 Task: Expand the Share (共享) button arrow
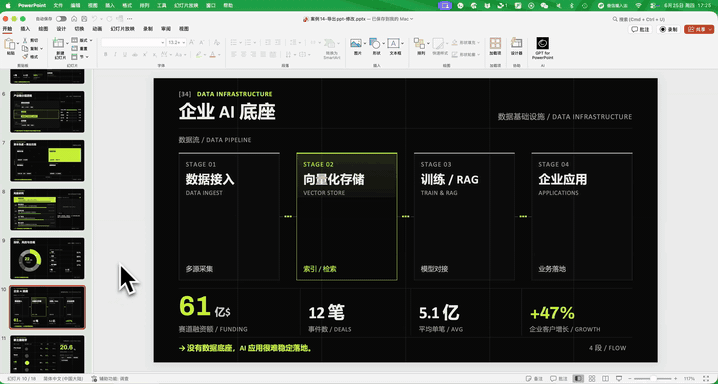pyautogui.click(x=710, y=29)
